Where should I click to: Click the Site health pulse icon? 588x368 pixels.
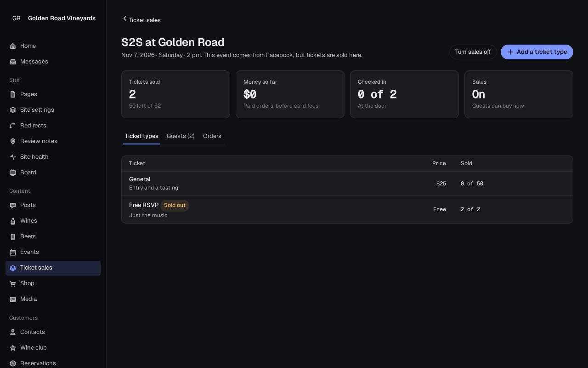13,157
